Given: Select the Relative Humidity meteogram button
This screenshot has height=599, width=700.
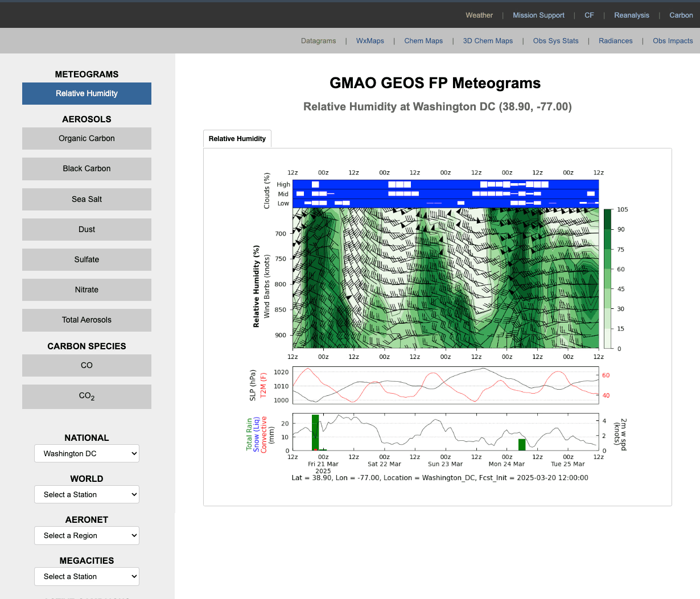Looking at the screenshot, I should click(87, 93).
